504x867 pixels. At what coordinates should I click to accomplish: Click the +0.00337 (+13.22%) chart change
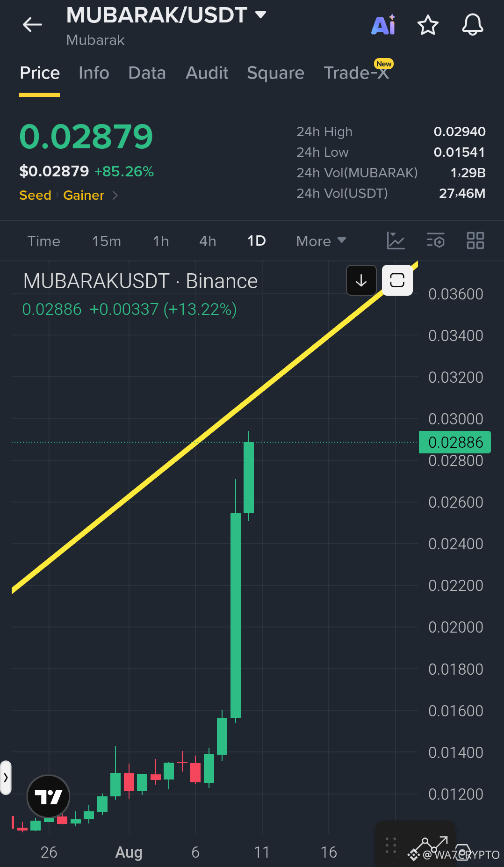point(163,309)
